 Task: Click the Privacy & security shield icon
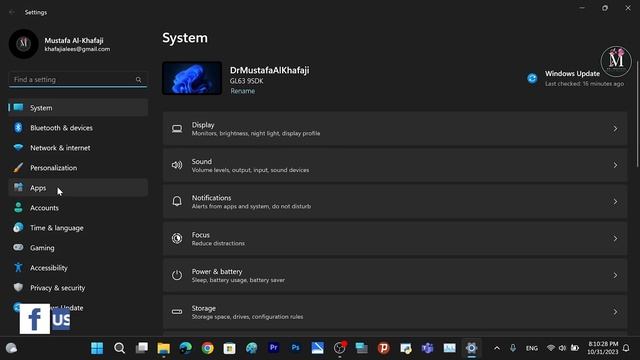pyautogui.click(x=18, y=287)
